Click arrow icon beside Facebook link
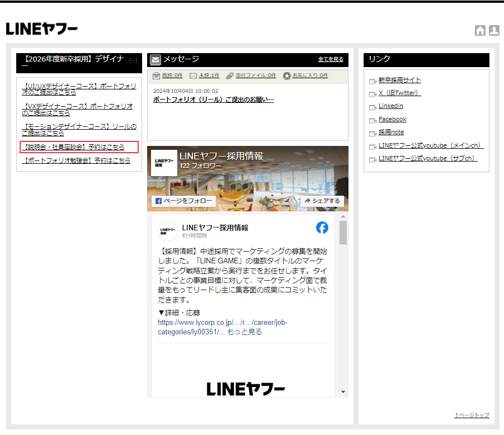This screenshot has height=435, width=504. coord(373,120)
